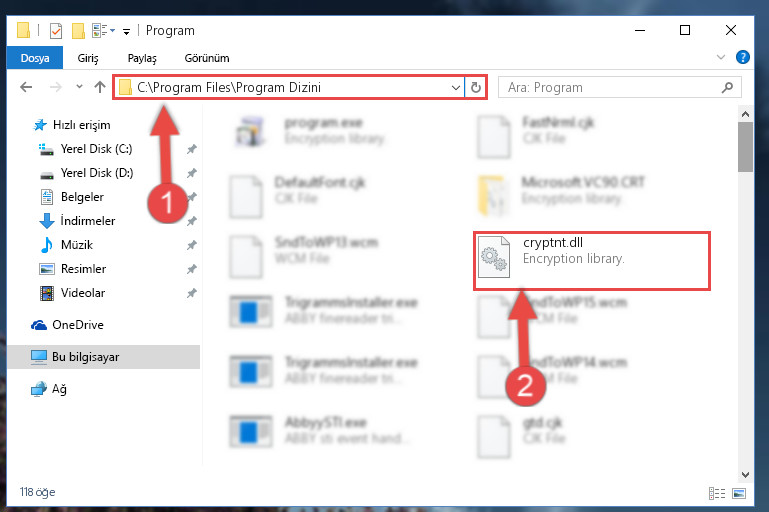Go back with the left arrow

pos(26,87)
